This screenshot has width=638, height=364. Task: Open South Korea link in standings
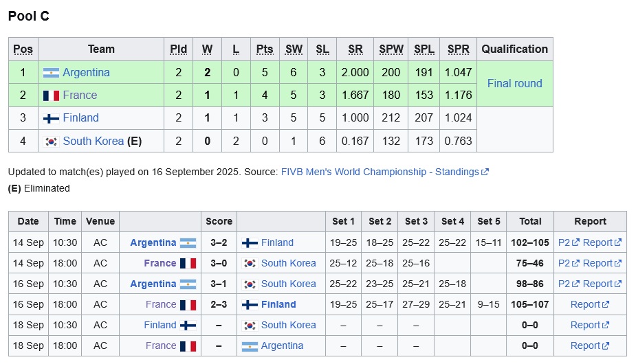click(93, 141)
